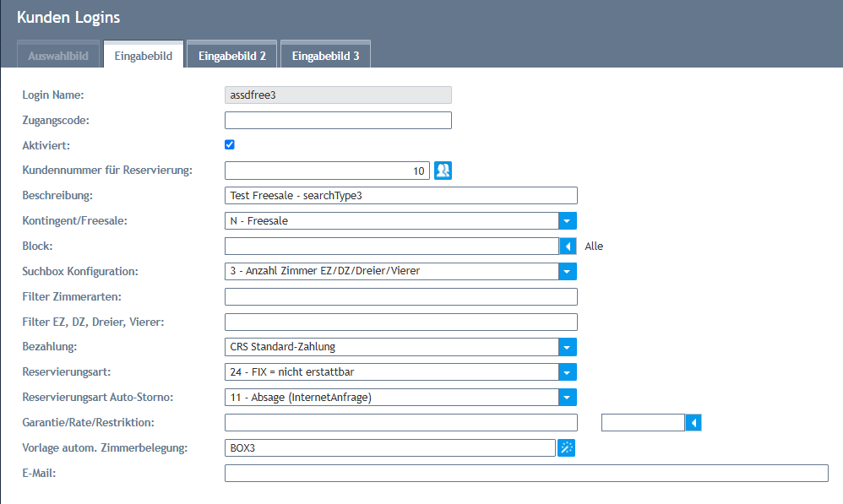Click the small field right of Garantie/Rate/Restriktion
Image resolution: width=843 pixels, height=504 pixels.
643,422
